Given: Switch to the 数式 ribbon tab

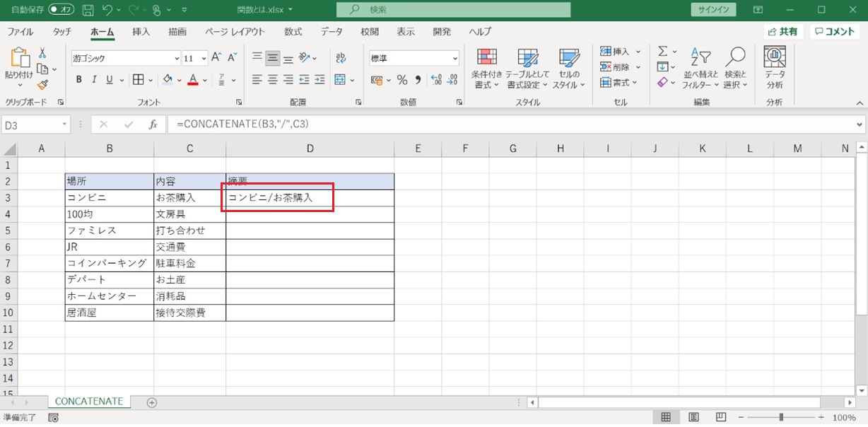Looking at the screenshot, I should tap(293, 32).
